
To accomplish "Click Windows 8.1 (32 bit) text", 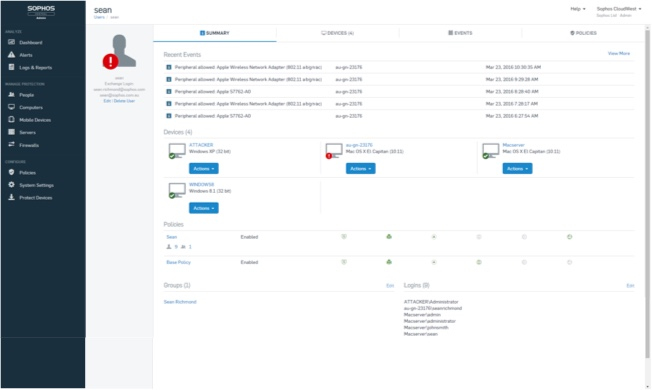I will click(210, 191).
